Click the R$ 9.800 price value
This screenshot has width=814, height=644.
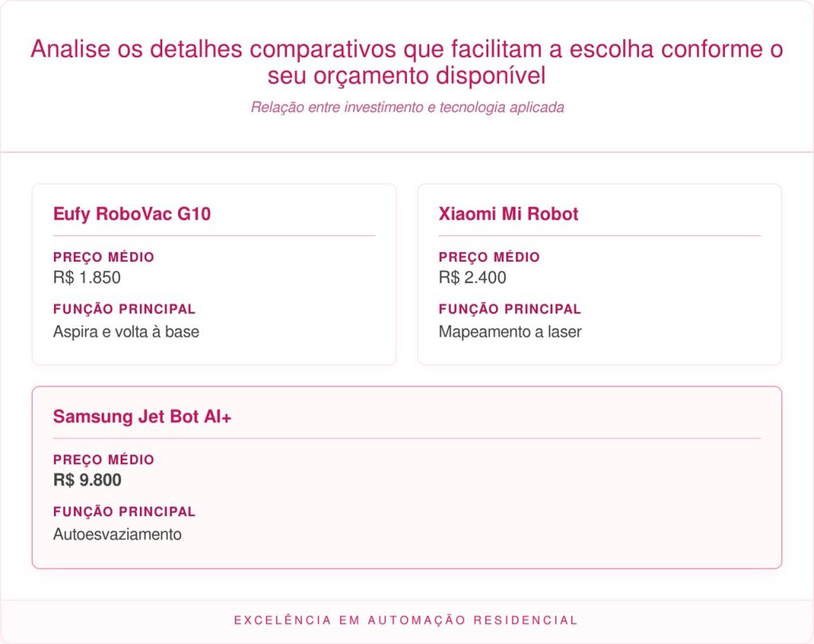click(87, 480)
